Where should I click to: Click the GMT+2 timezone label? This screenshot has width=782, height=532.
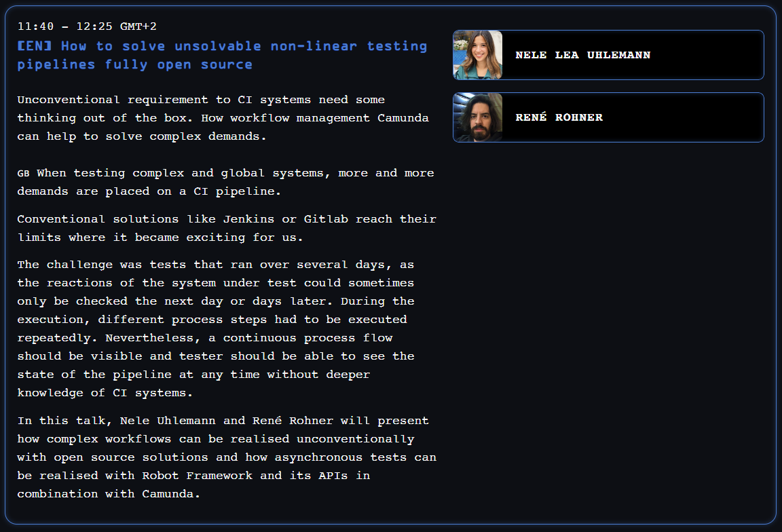point(138,26)
